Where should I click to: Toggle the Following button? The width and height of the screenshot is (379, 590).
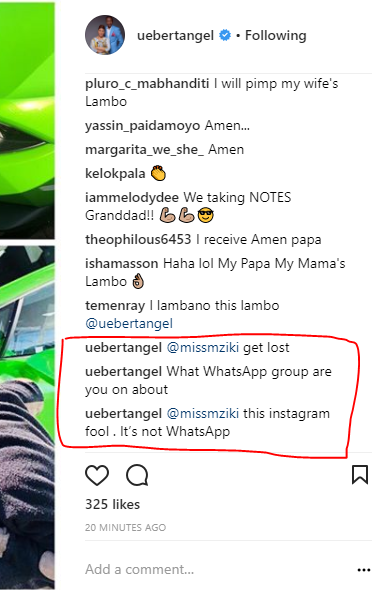(275, 35)
